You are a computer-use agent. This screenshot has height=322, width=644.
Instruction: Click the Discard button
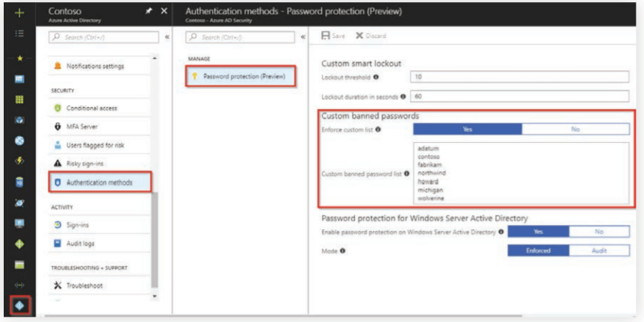(371, 36)
